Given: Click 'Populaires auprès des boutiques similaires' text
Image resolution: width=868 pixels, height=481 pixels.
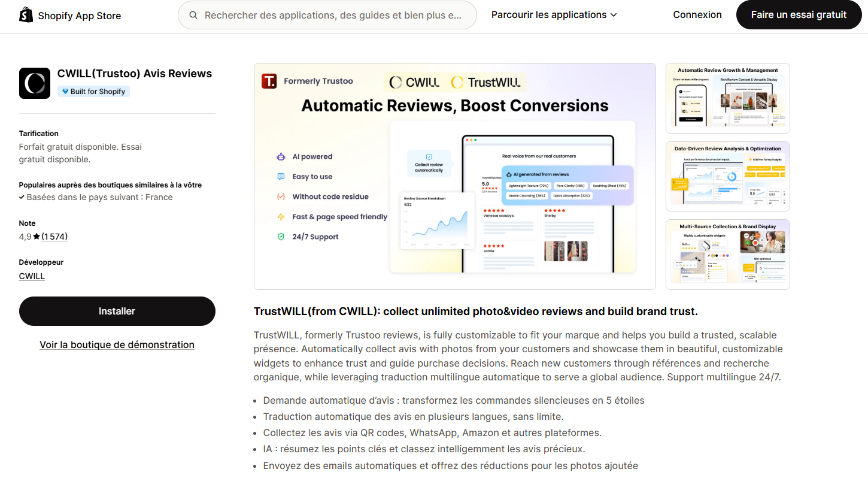Looking at the screenshot, I should click(x=110, y=185).
